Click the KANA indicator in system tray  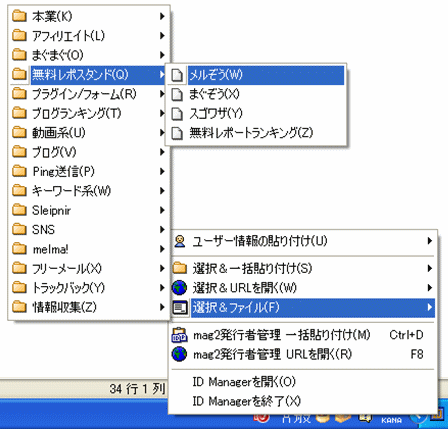(391, 421)
